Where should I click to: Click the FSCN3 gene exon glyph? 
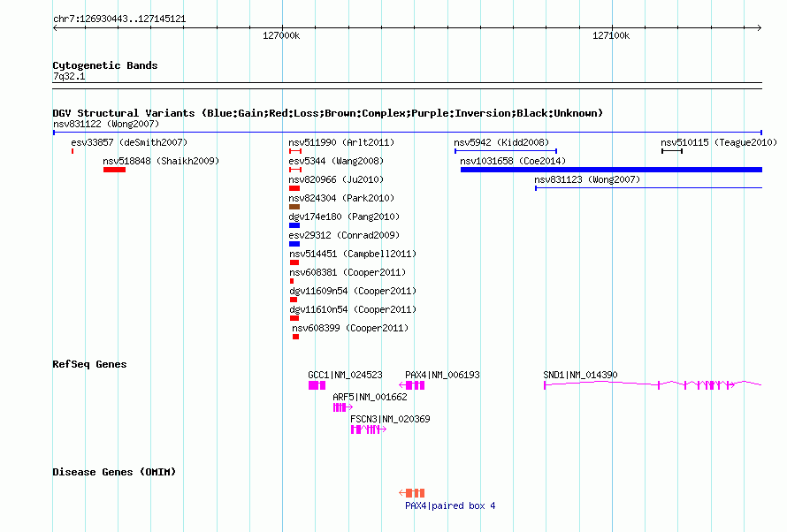point(369,429)
